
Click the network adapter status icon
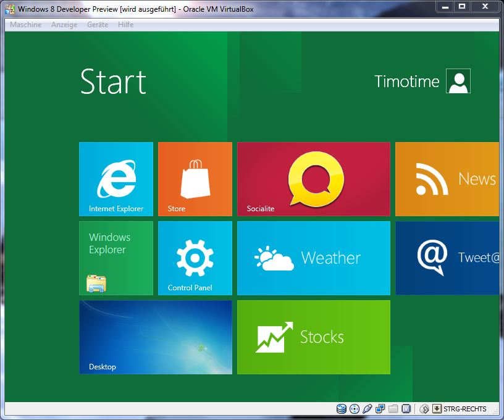pyautogui.click(x=380, y=409)
